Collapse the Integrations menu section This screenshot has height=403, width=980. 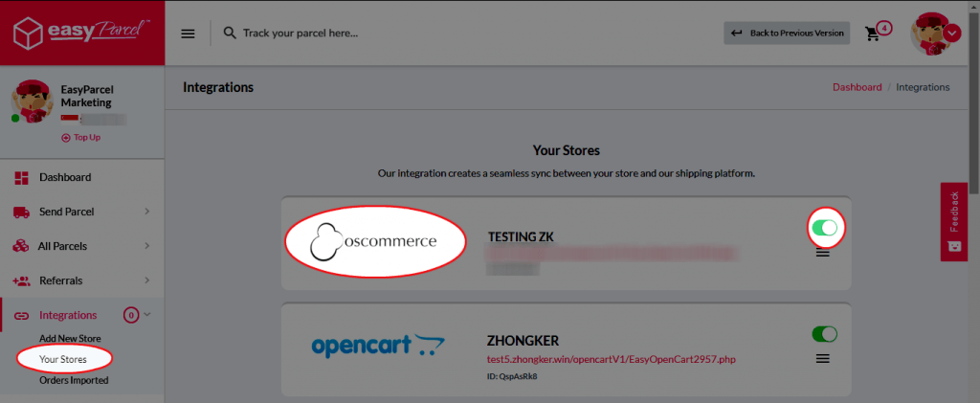tap(147, 315)
